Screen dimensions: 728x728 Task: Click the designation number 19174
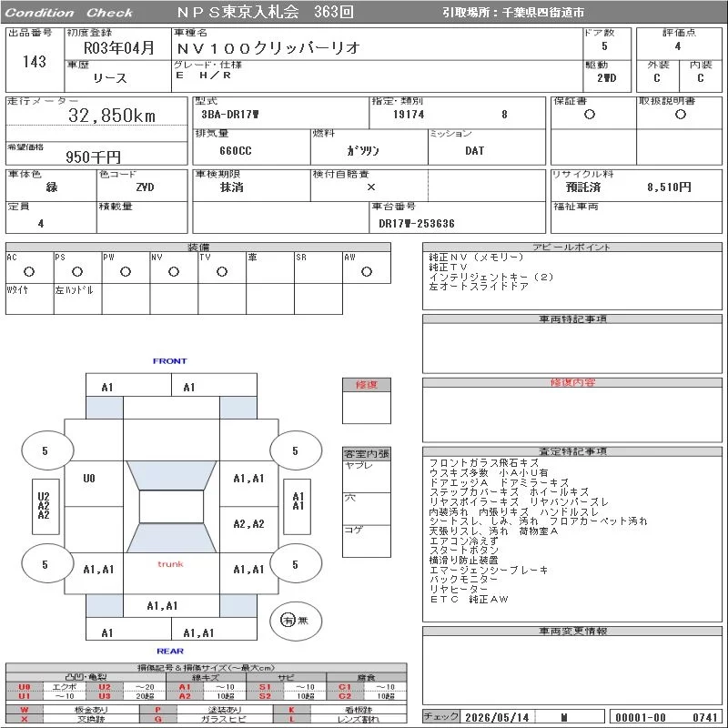pos(409,115)
